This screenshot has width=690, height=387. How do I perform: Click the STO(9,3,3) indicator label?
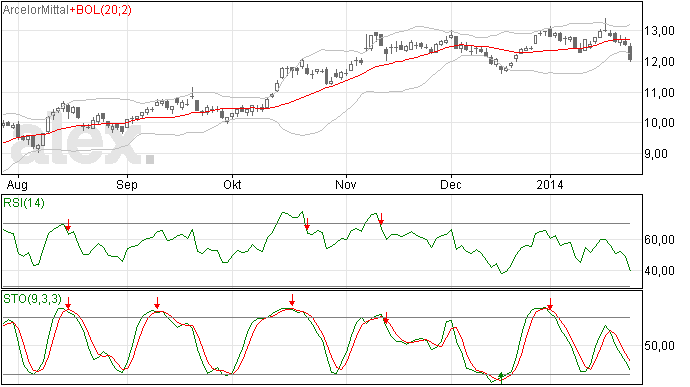[33, 299]
